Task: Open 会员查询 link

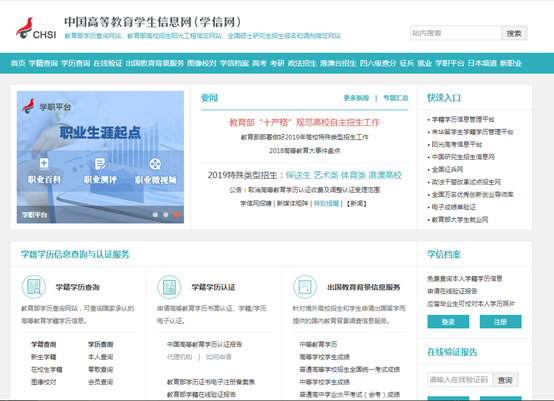Action: coord(101,382)
